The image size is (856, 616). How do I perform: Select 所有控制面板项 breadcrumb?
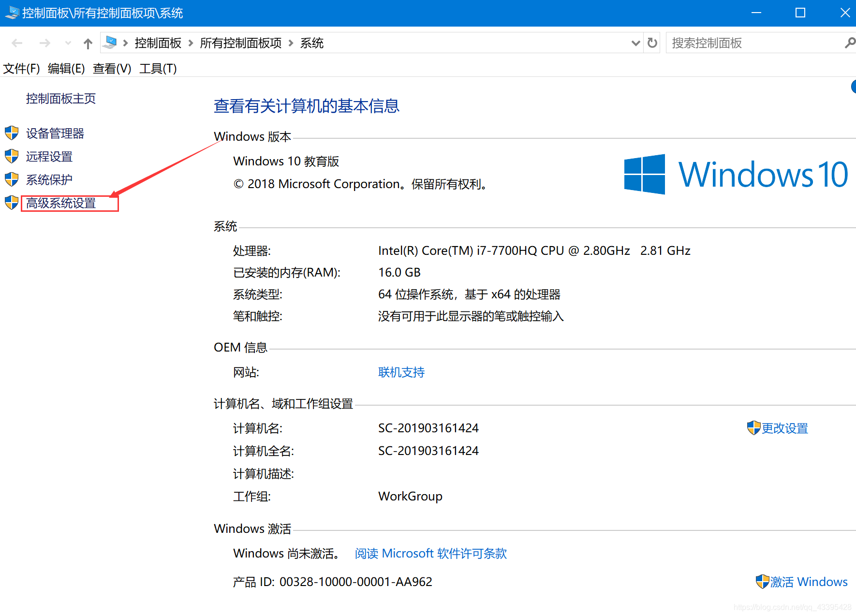tap(241, 43)
